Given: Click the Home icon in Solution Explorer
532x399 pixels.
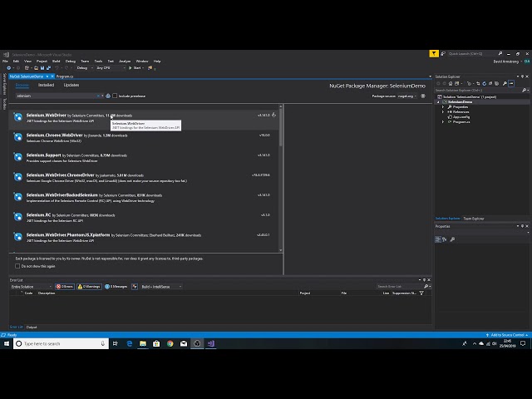Looking at the screenshot, I should coord(451,83).
